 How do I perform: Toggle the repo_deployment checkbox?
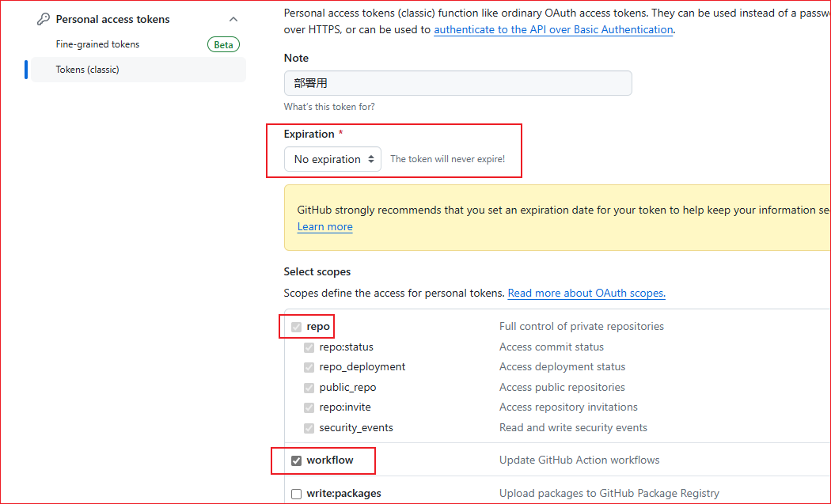pos(309,367)
